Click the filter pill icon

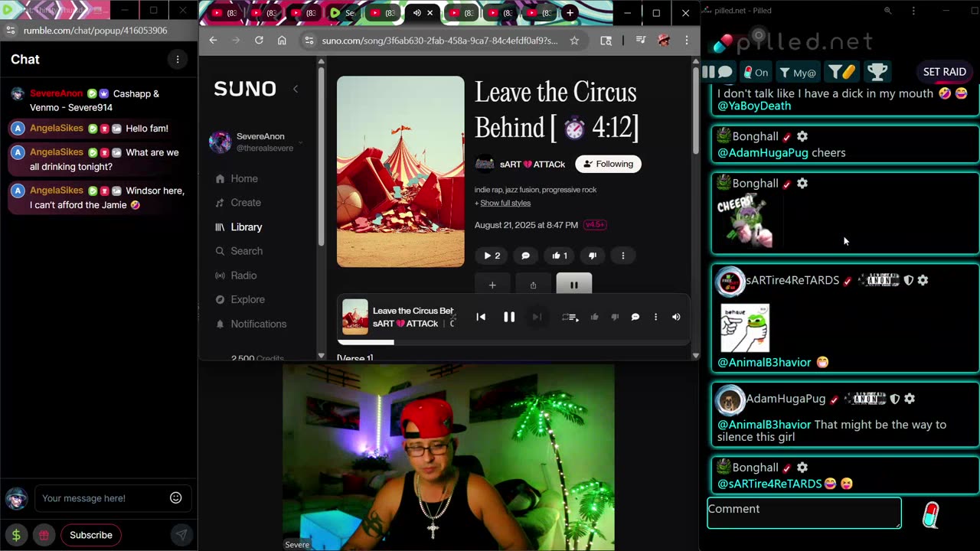coord(841,72)
